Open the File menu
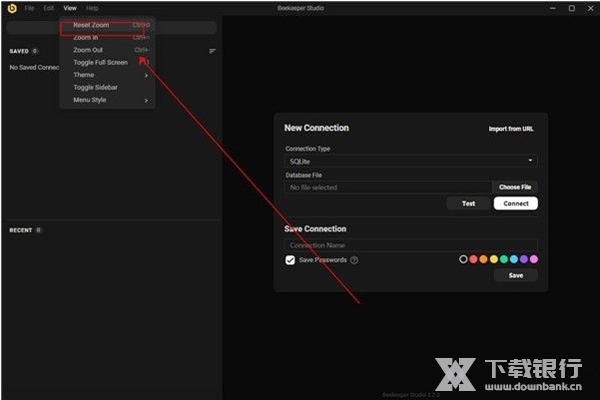This screenshot has height=400, width=600. click(29, 8)
